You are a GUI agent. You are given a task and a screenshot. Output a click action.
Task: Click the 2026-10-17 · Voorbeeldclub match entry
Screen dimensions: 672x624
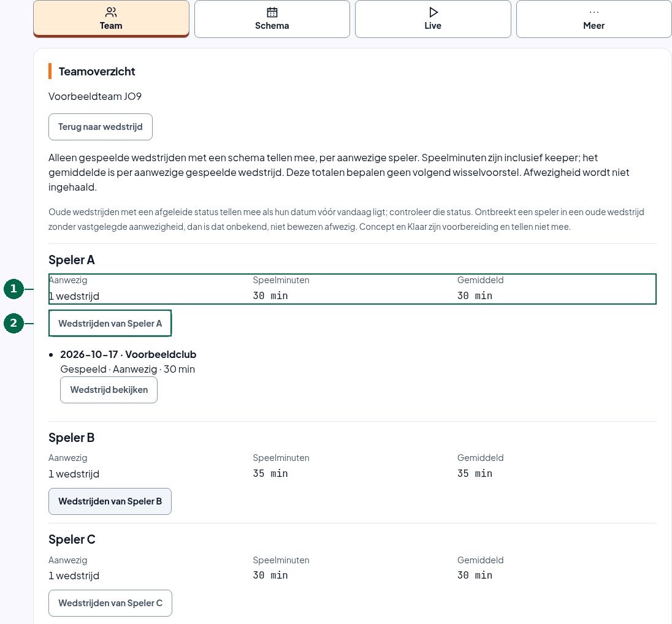(128, 354)
